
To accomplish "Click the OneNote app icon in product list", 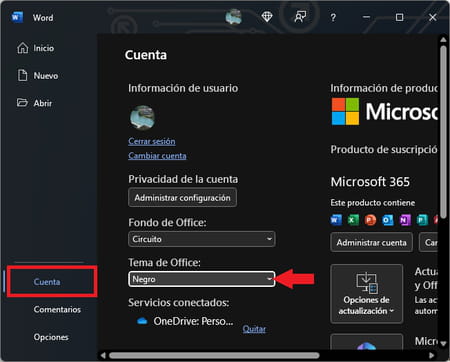I will click(x=405, y=220).
